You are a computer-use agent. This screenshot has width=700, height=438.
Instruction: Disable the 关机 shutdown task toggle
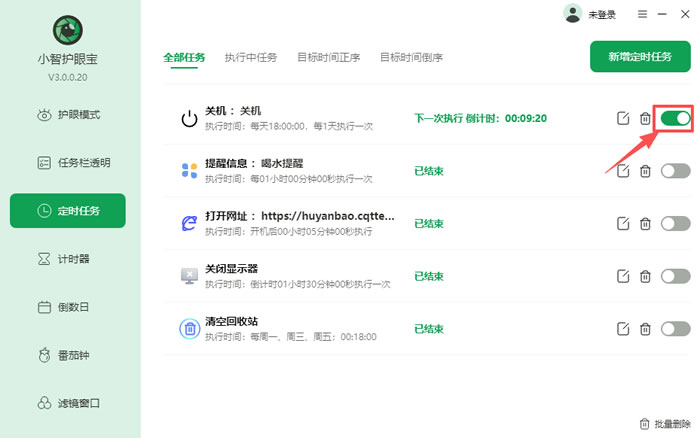point(675,119)
